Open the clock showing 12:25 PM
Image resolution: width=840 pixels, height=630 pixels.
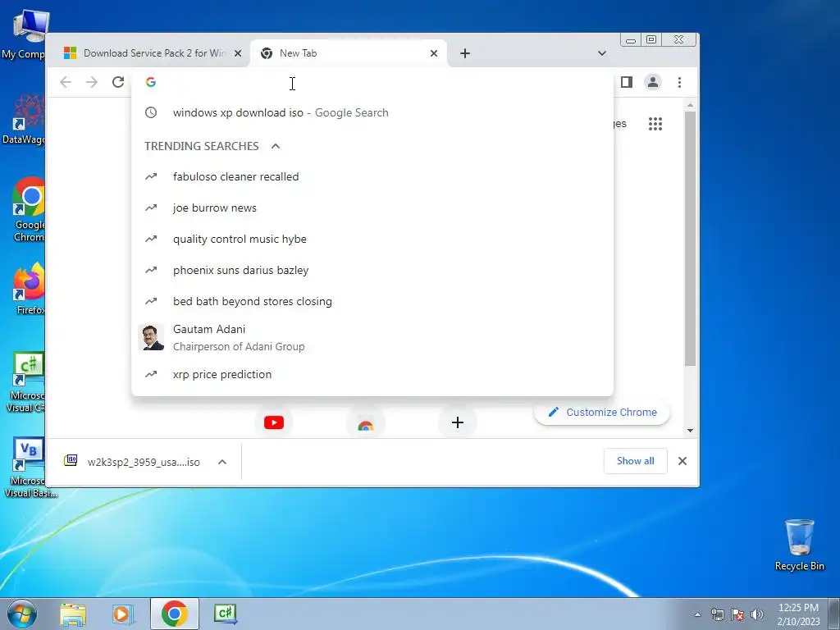[798, 614]
